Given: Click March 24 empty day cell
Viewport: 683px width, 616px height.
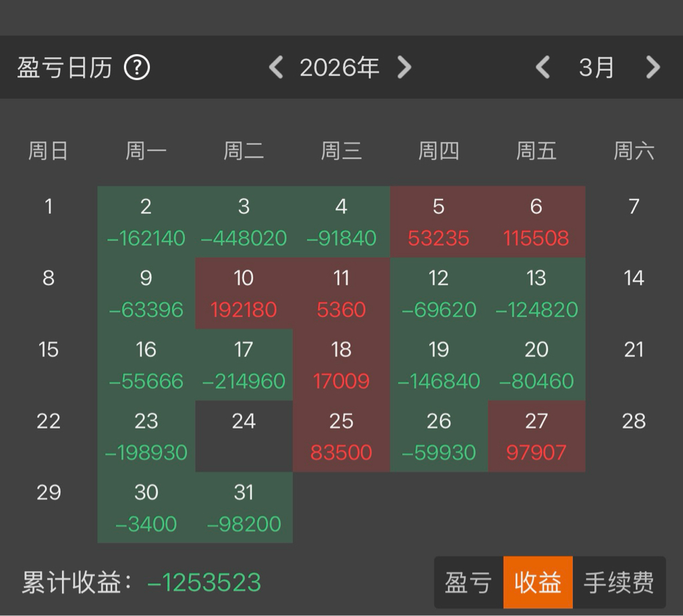Looking at the screenshot, I should coord(243,436).
